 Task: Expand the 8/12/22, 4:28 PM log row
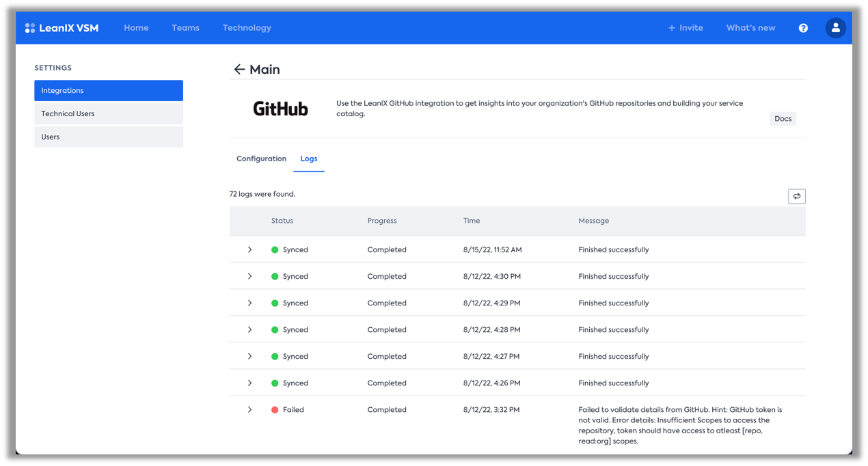(249, 330)
